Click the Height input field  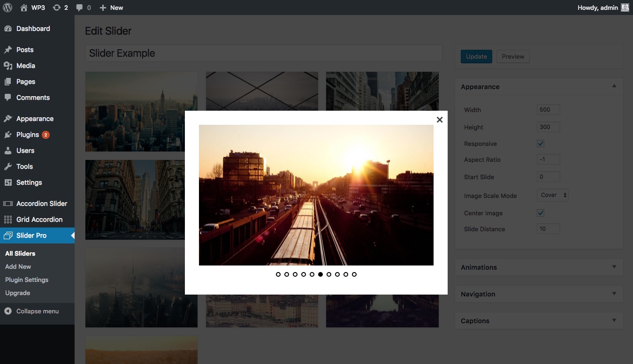tap(549, 127)
